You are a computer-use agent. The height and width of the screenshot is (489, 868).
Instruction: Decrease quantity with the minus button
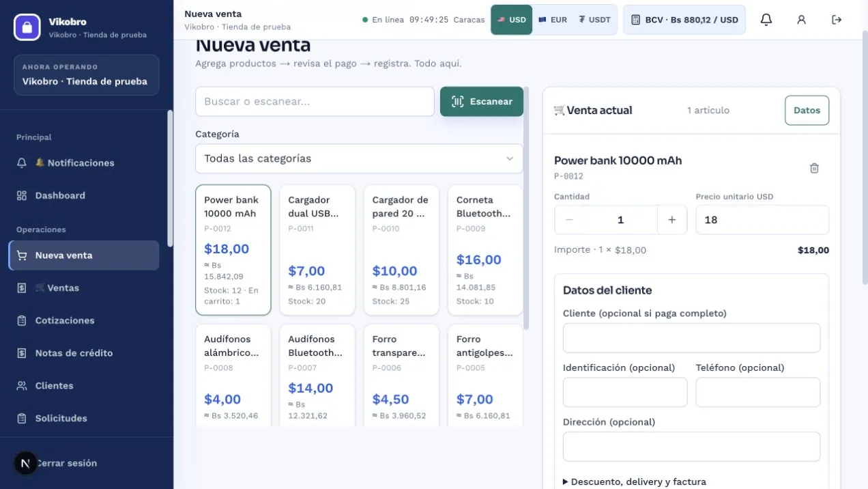coord(570,220)
